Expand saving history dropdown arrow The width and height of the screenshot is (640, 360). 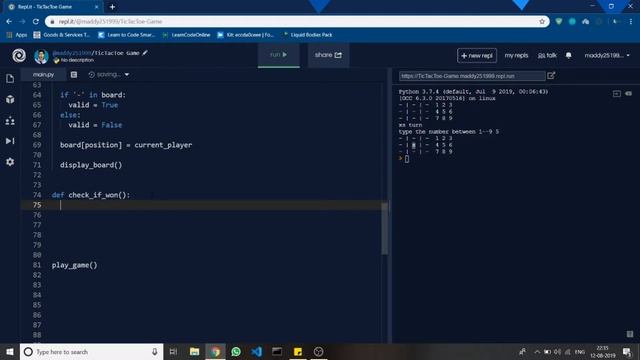127,75
